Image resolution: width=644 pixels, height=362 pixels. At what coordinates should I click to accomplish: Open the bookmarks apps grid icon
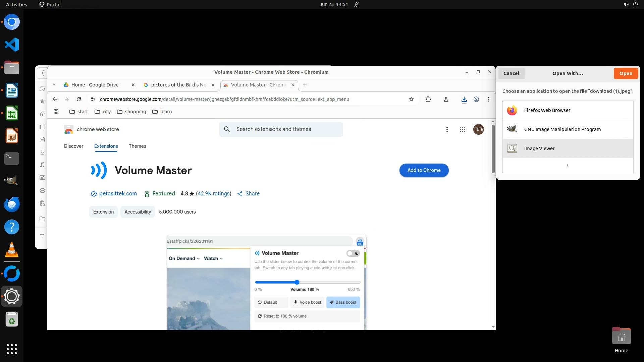tap(56, 112)
